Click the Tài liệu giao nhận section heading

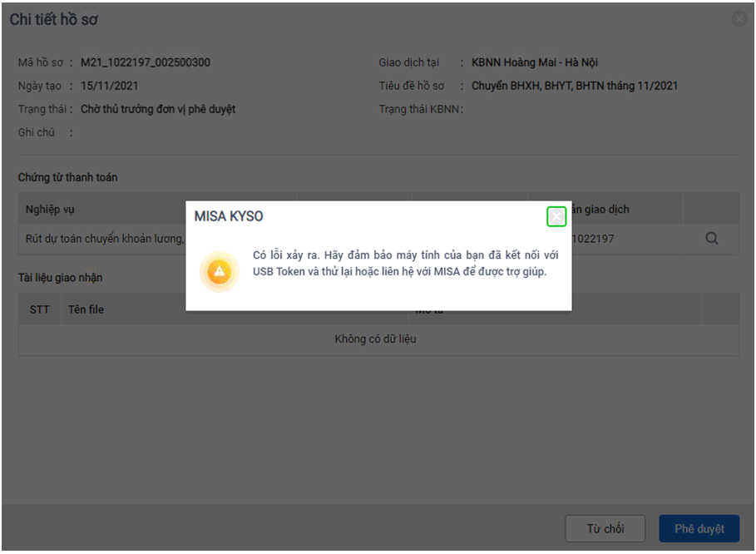60,278
